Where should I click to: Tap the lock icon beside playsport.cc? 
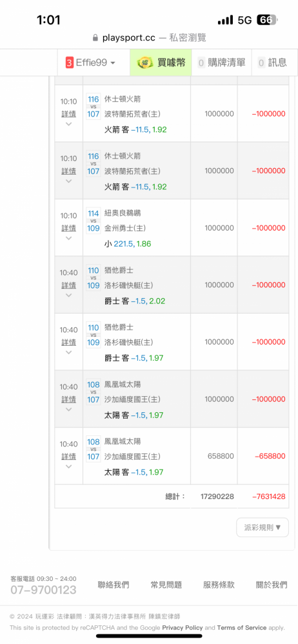95,38
